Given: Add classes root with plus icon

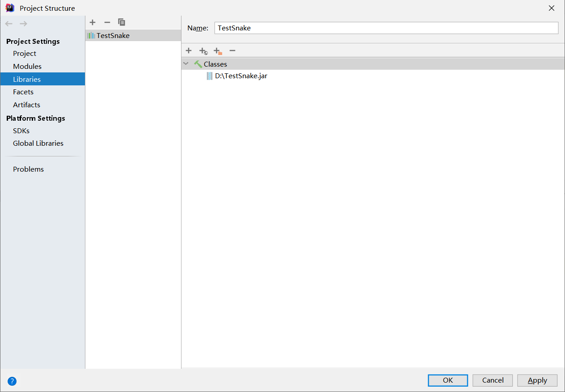Looking at the screenshot, I should (x=189, y=51).
